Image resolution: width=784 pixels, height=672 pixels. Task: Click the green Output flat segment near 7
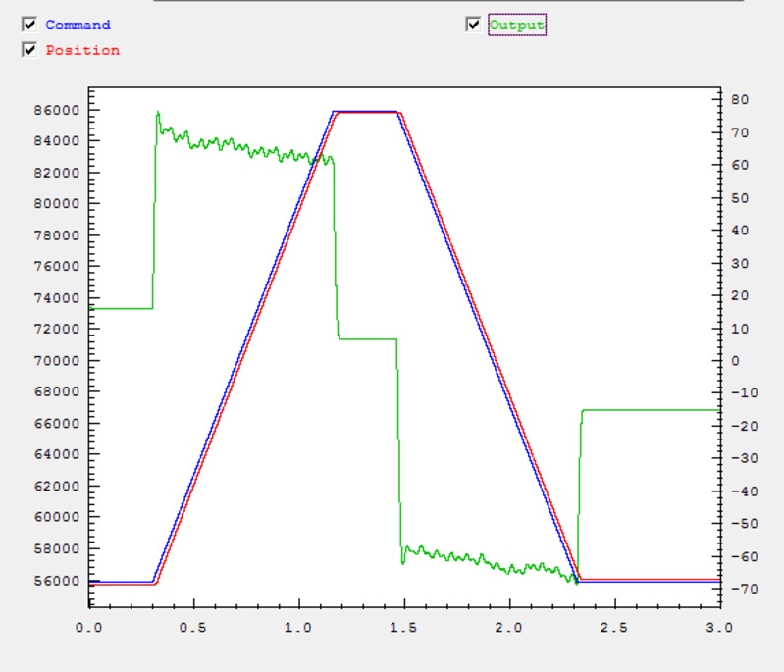point(368,338)
